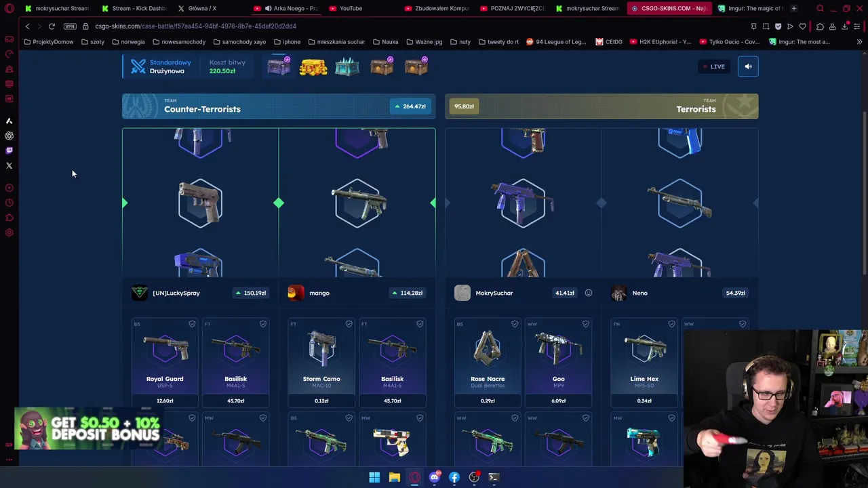The width and height of the screenshot is (868, 488).
Task: Open MokrySuchar's player avatar
Action: (462, 293)
